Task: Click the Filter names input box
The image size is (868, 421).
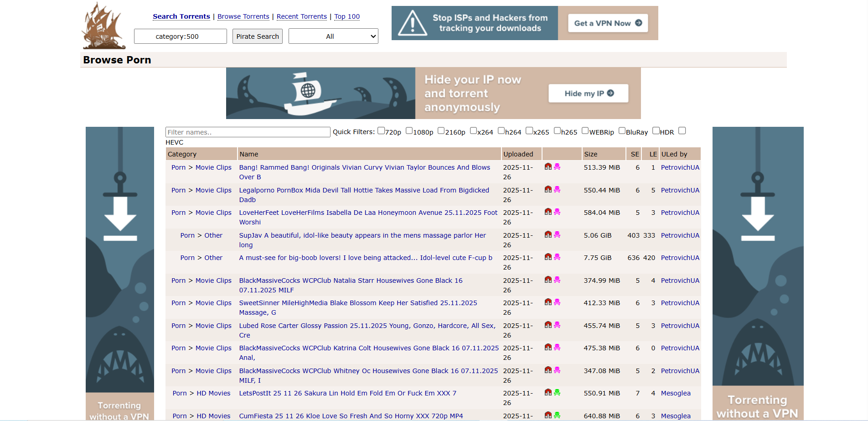Action: [x=248, y=132]
